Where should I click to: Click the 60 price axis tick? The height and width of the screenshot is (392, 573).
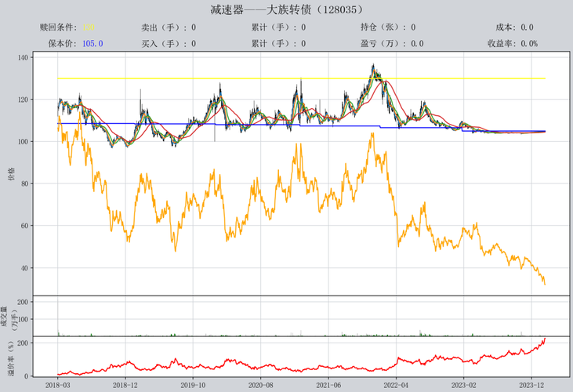coord(24,226)
